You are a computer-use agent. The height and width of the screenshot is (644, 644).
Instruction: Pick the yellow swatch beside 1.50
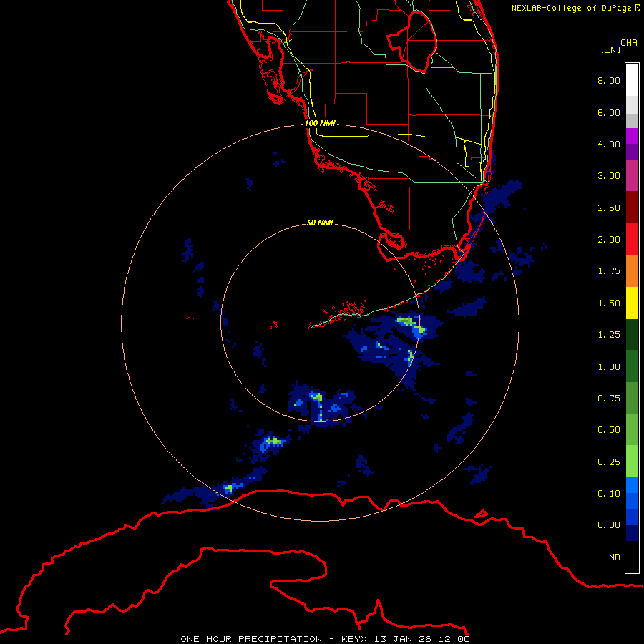pyautogui.click(x=632, y=303)
